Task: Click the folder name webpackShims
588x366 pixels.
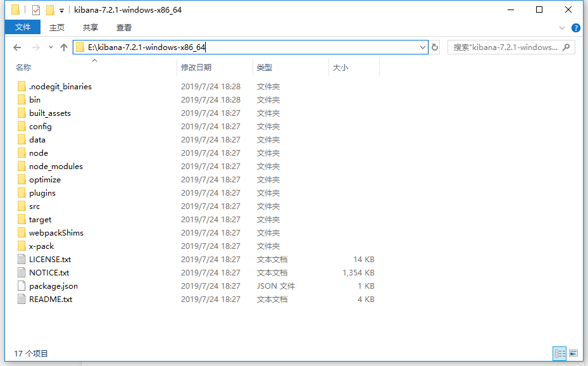Action: [56, 233]
